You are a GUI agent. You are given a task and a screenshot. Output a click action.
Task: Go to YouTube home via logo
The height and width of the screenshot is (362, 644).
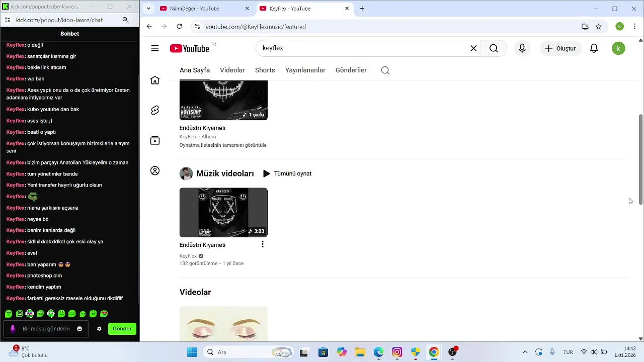(x=189, y=48)
